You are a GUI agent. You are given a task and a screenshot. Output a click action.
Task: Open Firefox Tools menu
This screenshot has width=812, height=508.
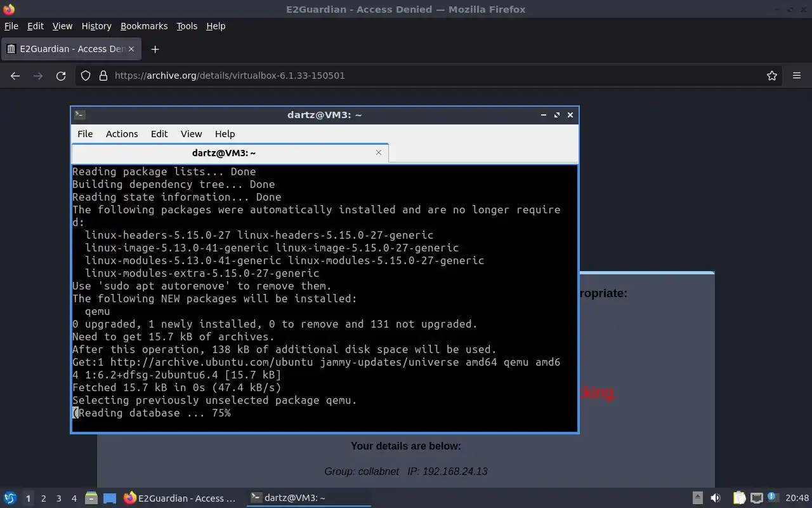tap(187, 26)
